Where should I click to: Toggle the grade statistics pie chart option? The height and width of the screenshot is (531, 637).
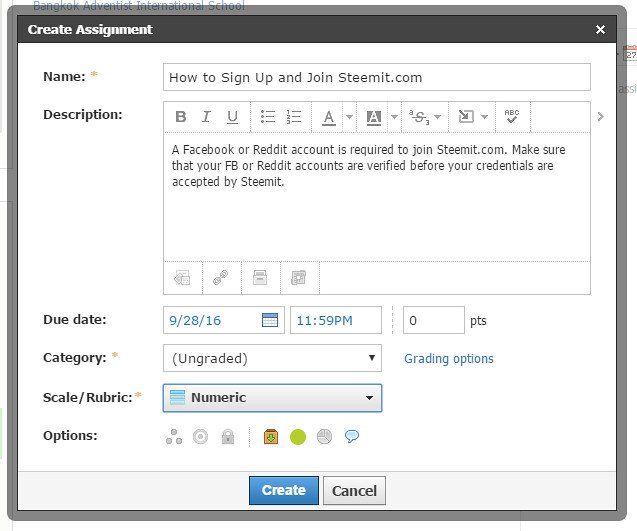[x=325, y=437]
